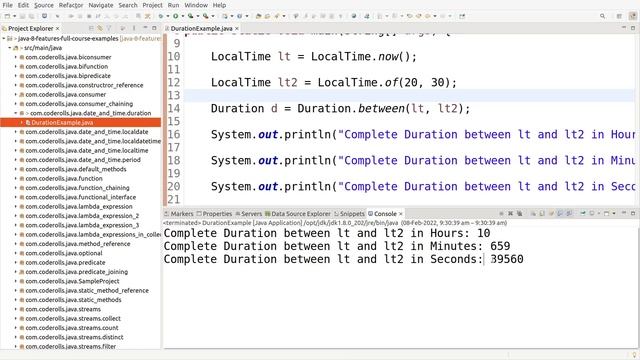Open the Refactor menu

coord(71,5)
